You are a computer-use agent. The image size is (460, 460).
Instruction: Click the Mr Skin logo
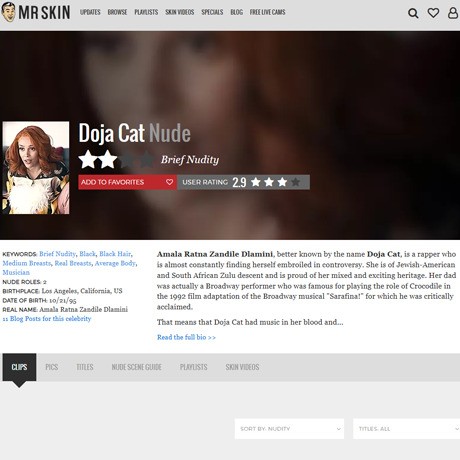pyautogui.click(x=35, y=12)
